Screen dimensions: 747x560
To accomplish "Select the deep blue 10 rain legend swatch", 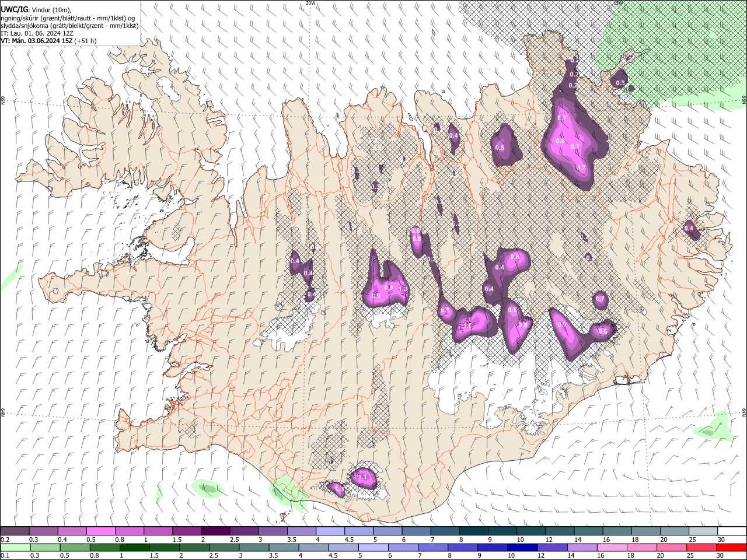I will [521, 547].
